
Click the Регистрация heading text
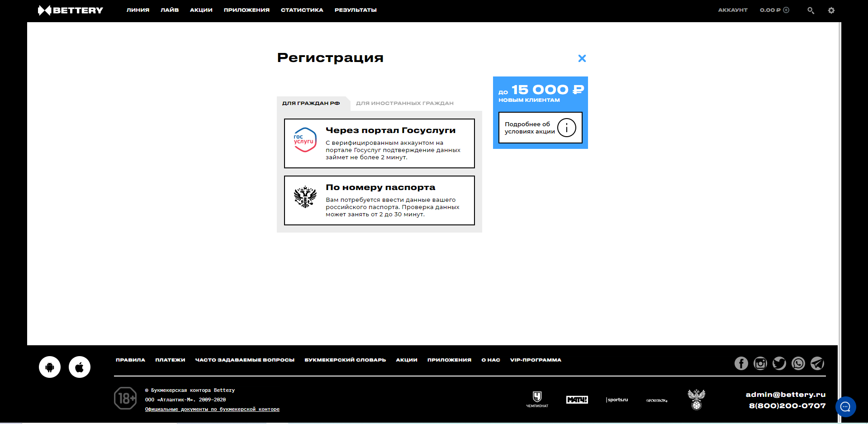(x=330, y=58)
